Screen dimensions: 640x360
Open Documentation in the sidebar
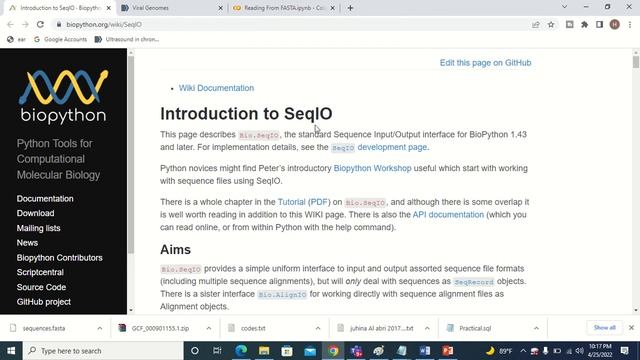pos(45,199)
